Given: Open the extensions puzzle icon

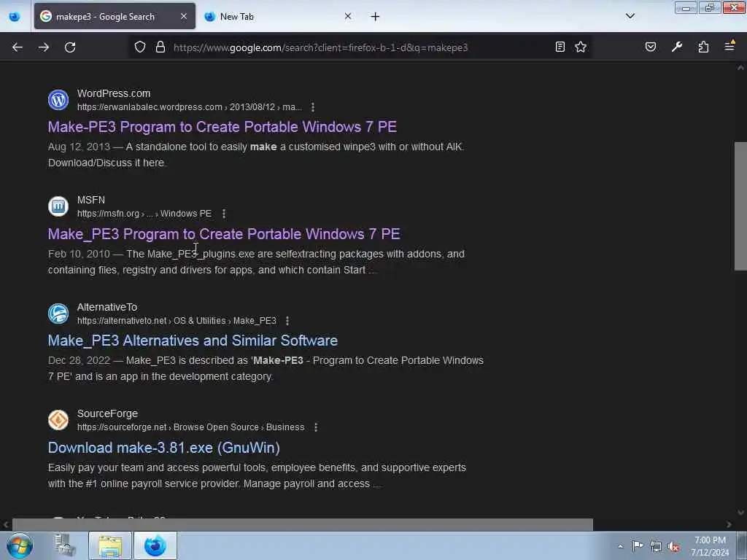Looking at the screenshot, I should point(703,47).
